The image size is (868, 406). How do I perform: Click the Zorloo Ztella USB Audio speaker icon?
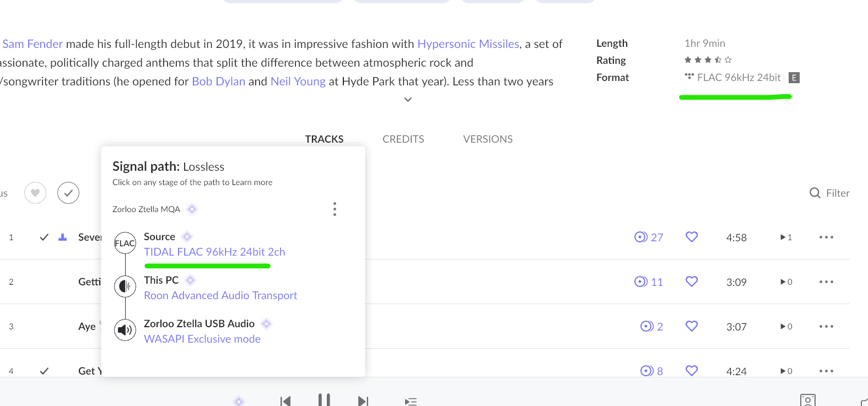point(125,330)
